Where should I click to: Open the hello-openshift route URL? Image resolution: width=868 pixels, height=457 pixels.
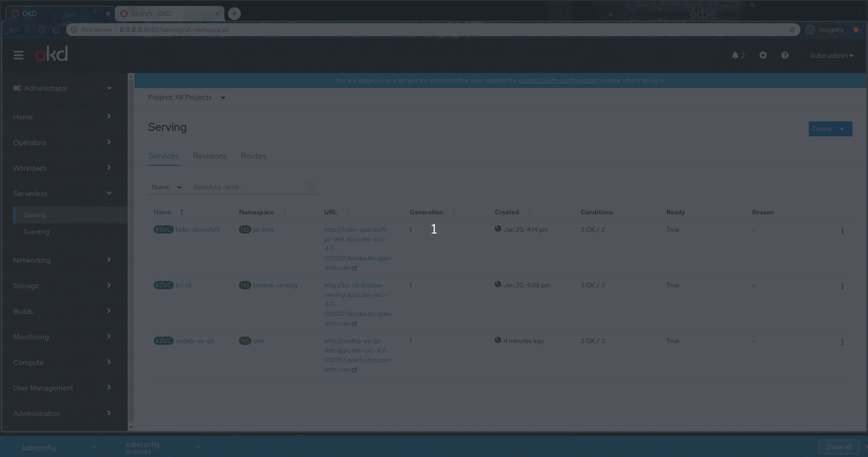358,249
